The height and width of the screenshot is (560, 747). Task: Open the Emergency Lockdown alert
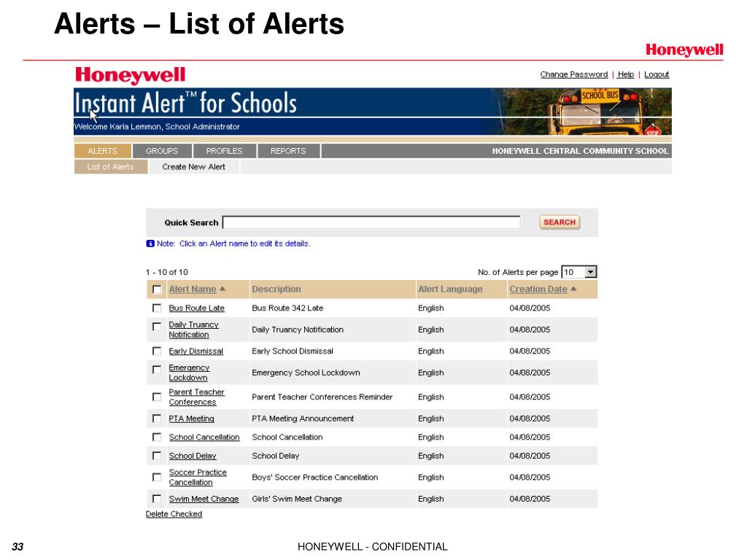(x=189, y=373)
